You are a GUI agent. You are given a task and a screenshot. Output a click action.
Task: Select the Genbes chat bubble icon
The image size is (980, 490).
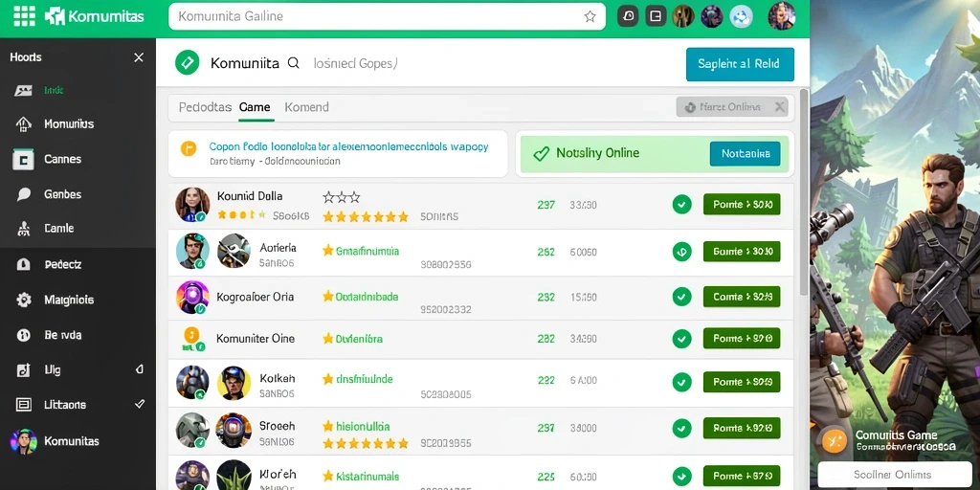pyautogui.click(x=23, y=194)
